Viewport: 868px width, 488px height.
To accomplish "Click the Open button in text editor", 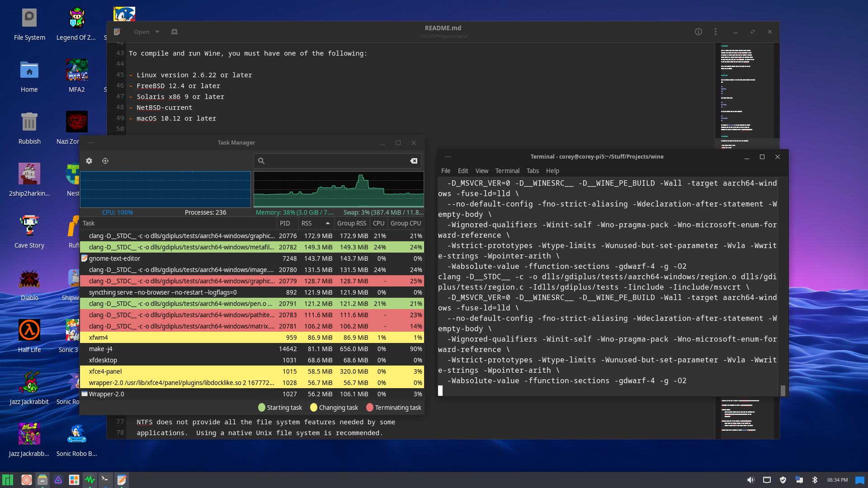I will pyautogui.click(x=142, y=32).
